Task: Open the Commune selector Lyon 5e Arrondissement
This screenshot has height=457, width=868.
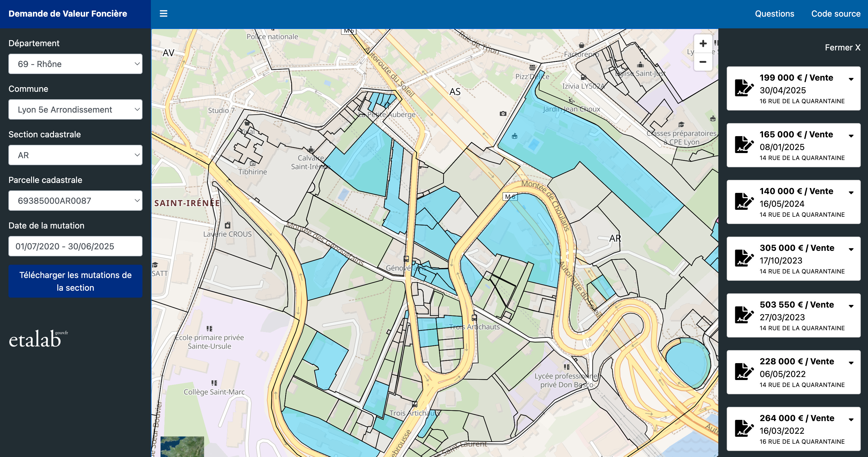Action: [x=75, y=110]
